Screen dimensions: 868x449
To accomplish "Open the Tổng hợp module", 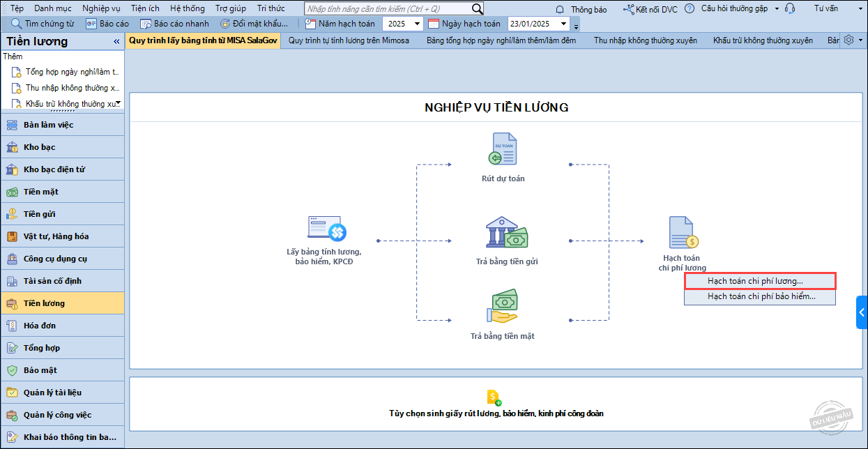I will (x=62, y=348).
